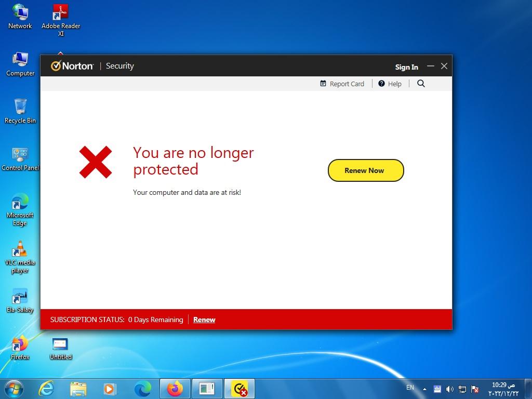Click the tray icon left of the speaker
Image resolution: width=532 pixels, height=399 pixels.
(437, 389)
